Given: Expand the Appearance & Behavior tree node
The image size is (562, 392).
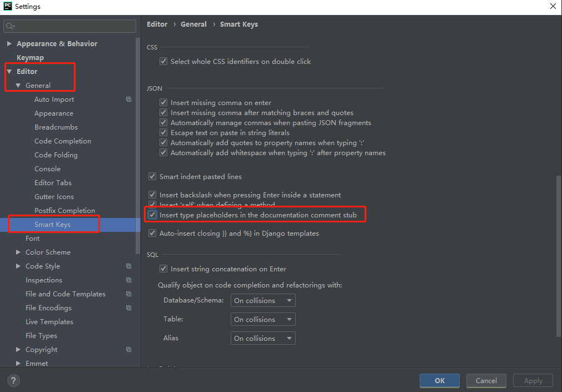Looking at the screenshot, I should [x=9, y=44].
